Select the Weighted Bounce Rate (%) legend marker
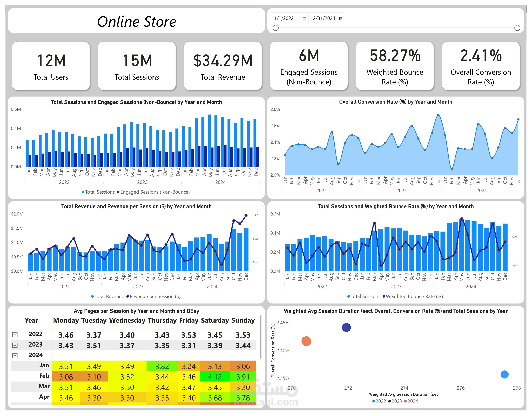The image size is (532, 416). coord(384,296)
